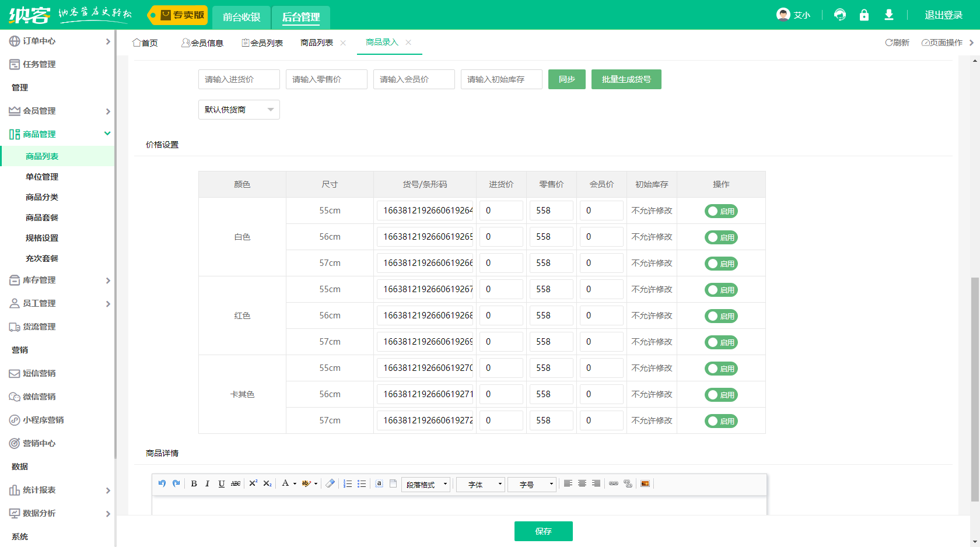Click the green 保存 button

click(543, 531)
